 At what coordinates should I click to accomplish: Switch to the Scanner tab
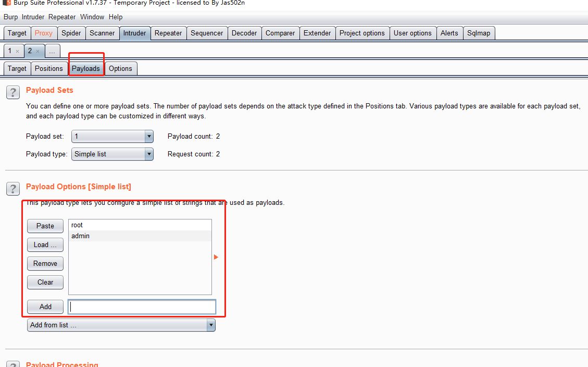(x=102, y=33)
